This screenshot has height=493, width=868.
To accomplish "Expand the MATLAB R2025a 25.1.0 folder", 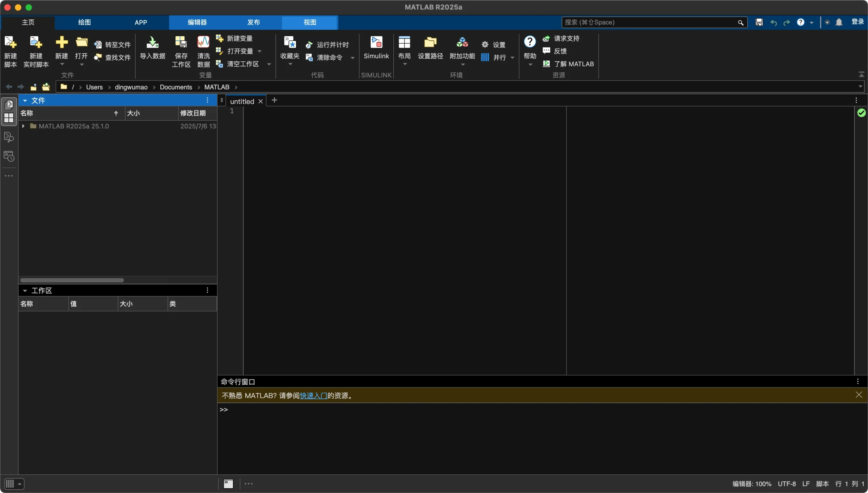I will (23, 126).
